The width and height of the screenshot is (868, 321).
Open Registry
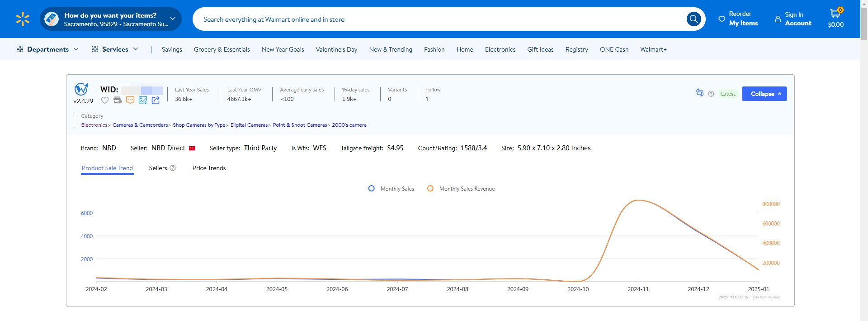coord(576,49)
